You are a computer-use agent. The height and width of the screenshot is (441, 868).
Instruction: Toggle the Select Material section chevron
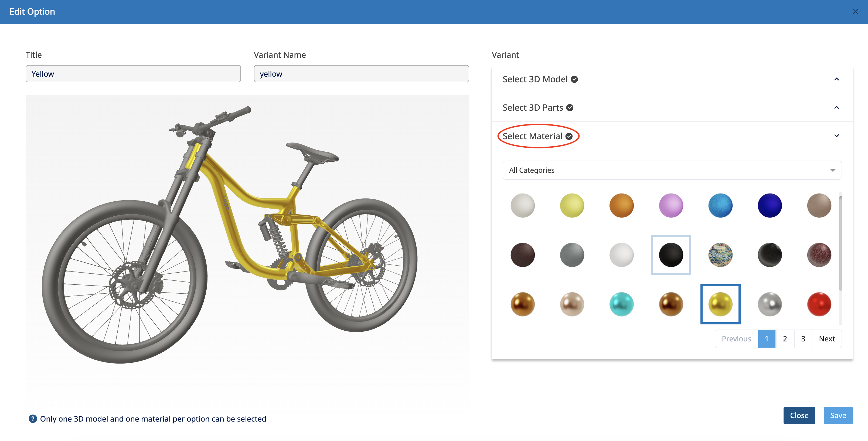[836, 136]
